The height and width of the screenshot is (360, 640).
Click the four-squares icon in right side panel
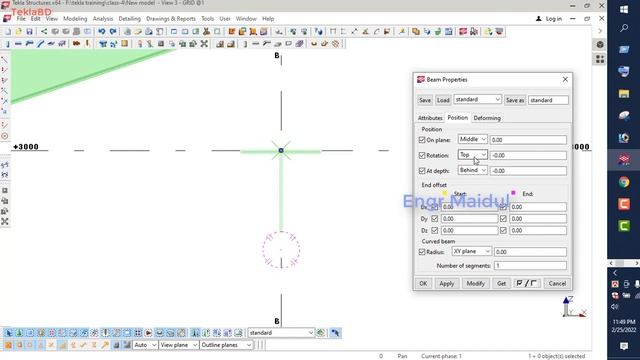coord(600,59)
